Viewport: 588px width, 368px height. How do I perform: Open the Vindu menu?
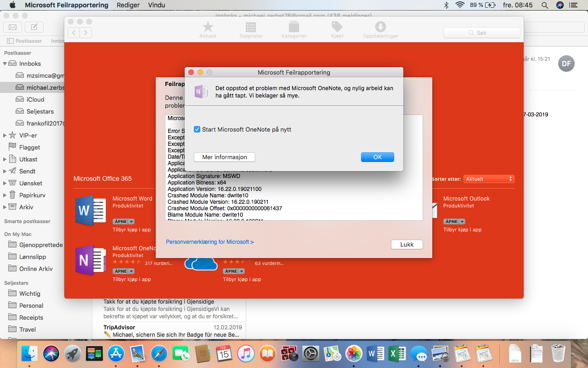157,5
